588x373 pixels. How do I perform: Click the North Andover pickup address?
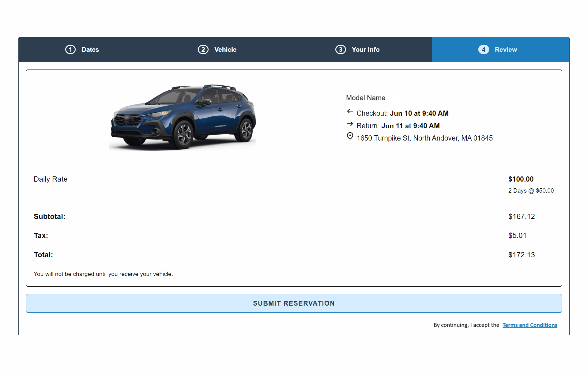(x=424, y=138)
